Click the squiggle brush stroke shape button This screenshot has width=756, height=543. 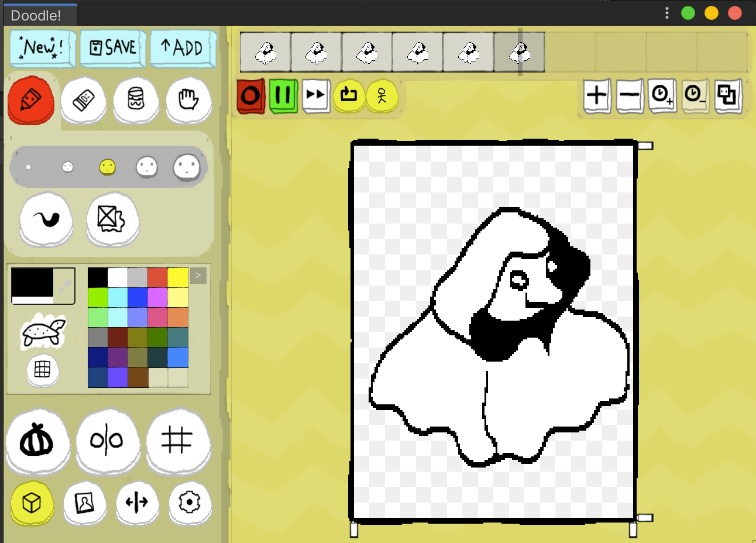coord(46,220)
